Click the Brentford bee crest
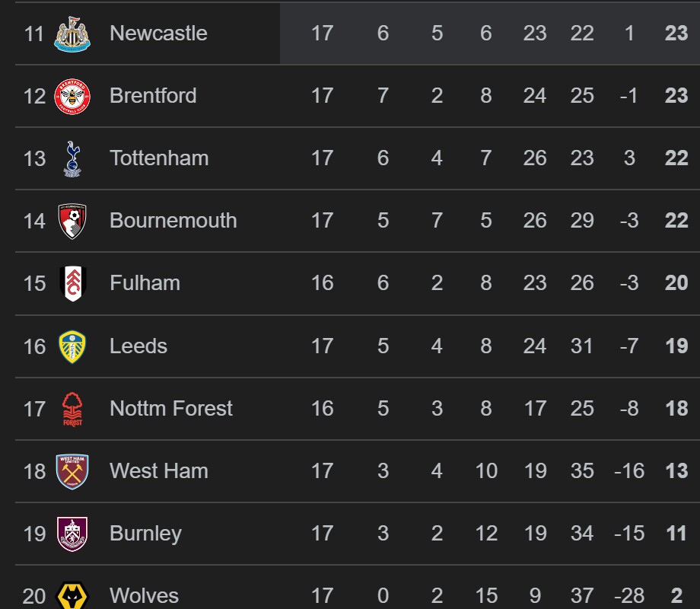The height and width of the screenshot is (609, 700). pyautogui.click(x=73, y=96)
